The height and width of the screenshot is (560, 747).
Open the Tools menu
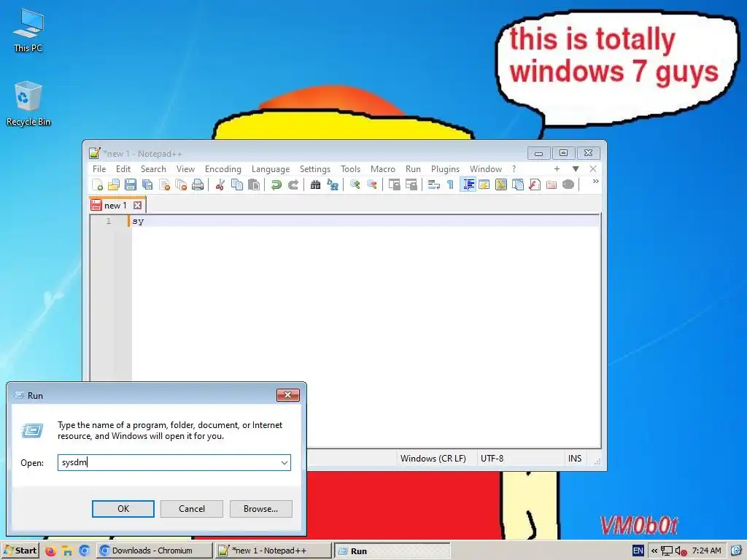pos(350,169)
